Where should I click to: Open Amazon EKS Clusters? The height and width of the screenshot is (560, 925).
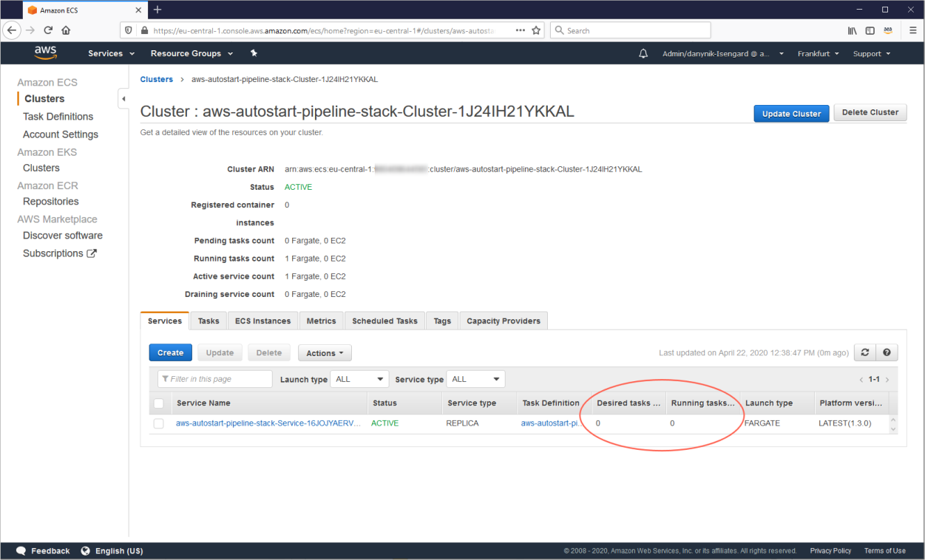pos(41,168)
